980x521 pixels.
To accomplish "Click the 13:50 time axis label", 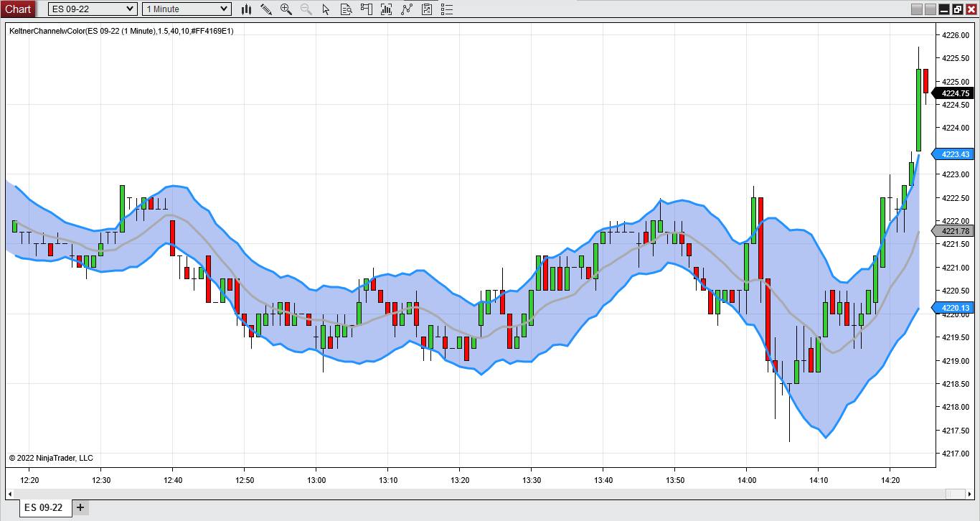I will 675,480.
